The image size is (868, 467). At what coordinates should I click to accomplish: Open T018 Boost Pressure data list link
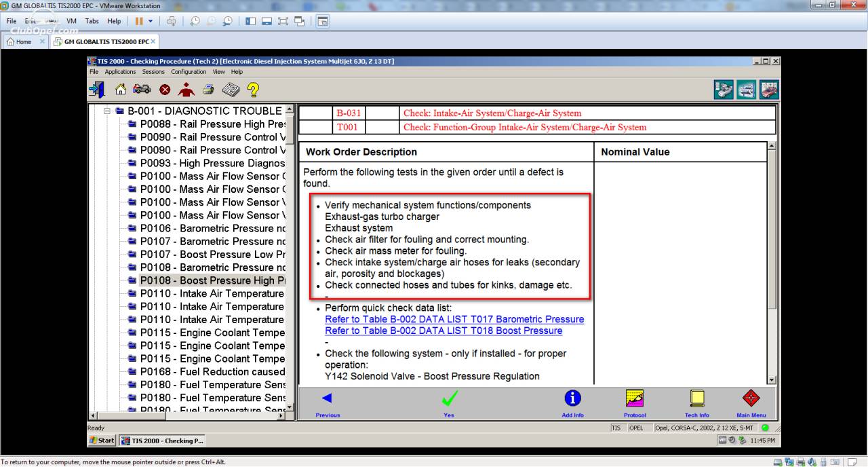[x=443, y=331]
